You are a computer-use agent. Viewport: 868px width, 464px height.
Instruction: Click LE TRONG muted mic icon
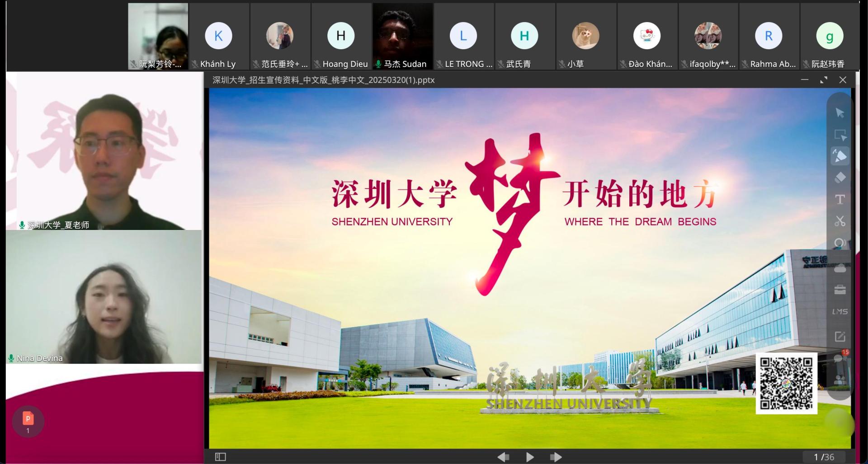(x=439, y=64)
